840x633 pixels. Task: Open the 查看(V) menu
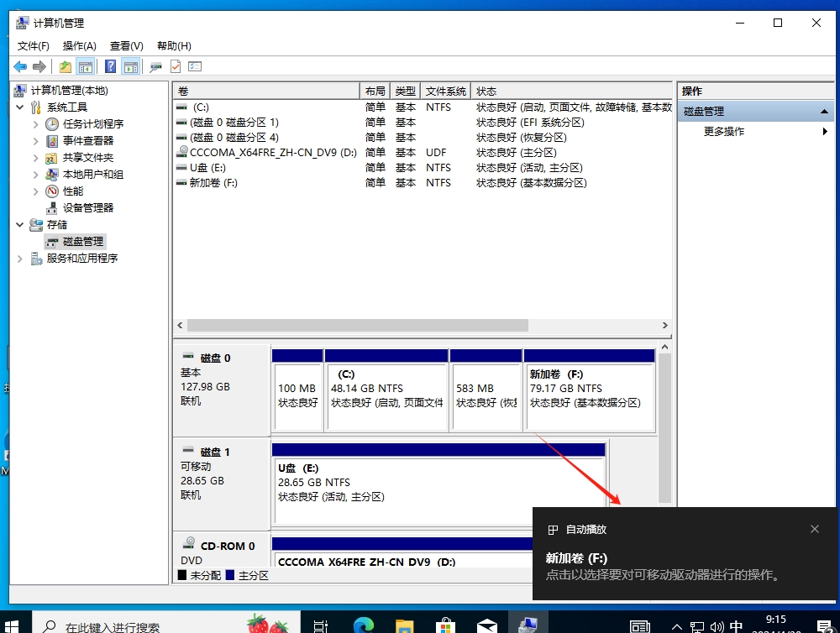click(127, 46)
